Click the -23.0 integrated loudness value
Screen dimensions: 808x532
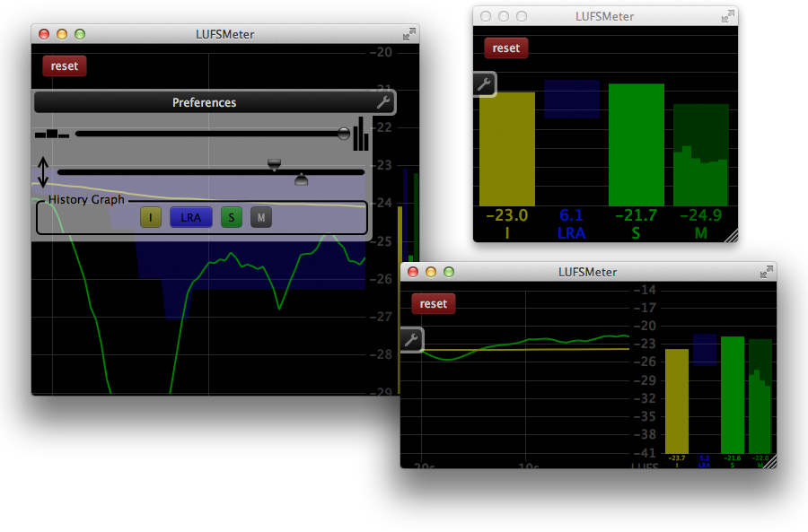pos(507,215)
